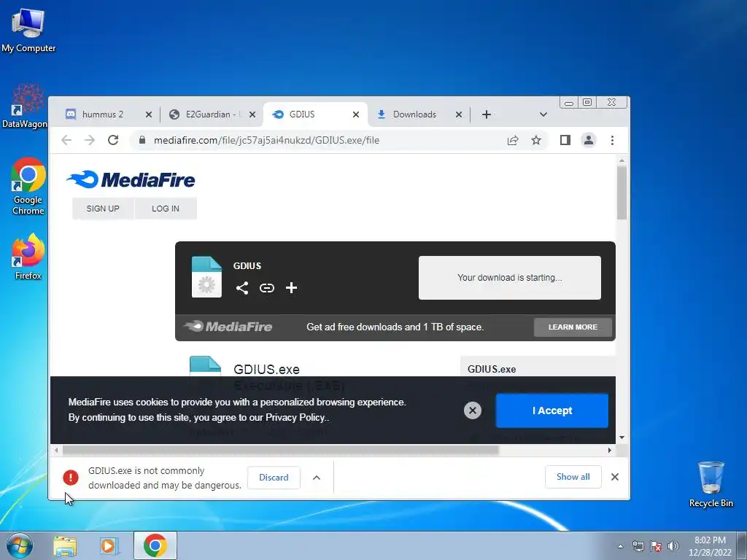Image resolution: width=747 pixels, height=560 pixels.
Task: Click GDIUS.exe heading text
Action: tap(266, 369)
